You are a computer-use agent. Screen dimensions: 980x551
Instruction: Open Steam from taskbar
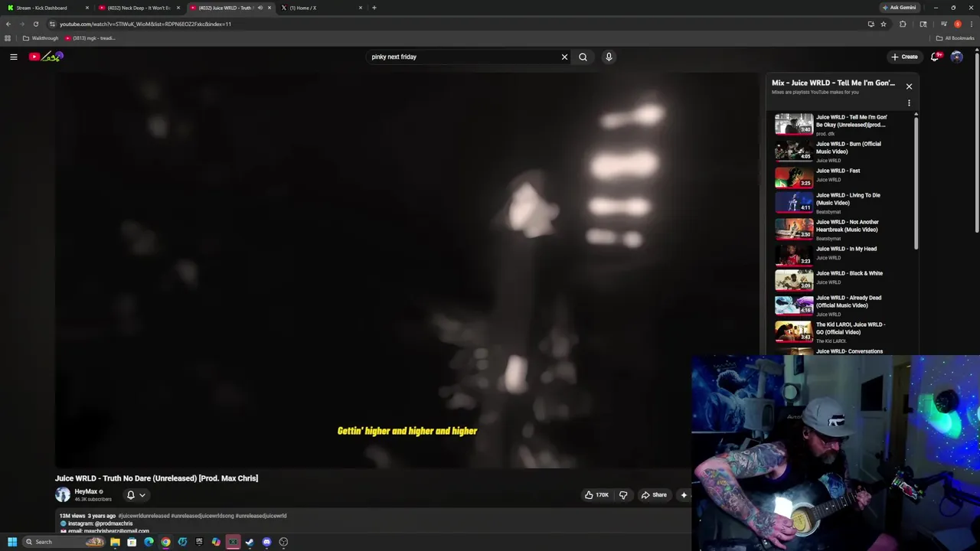250,542
